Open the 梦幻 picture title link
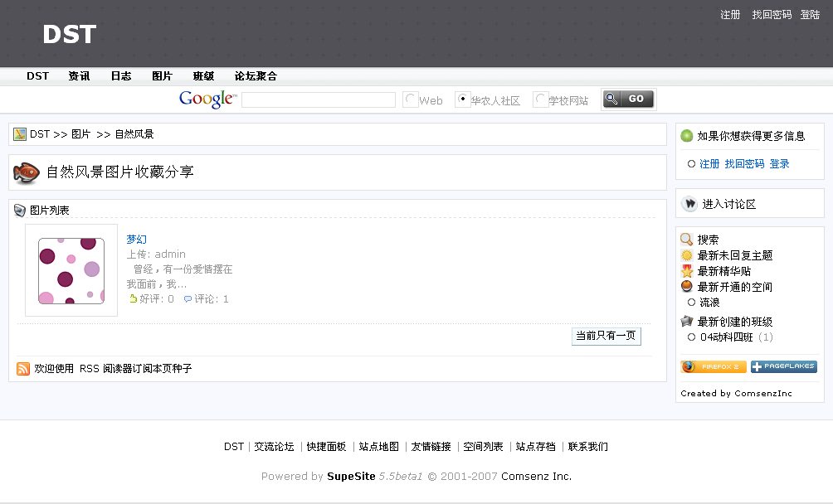Screen dimensions: 833x504 137,240
